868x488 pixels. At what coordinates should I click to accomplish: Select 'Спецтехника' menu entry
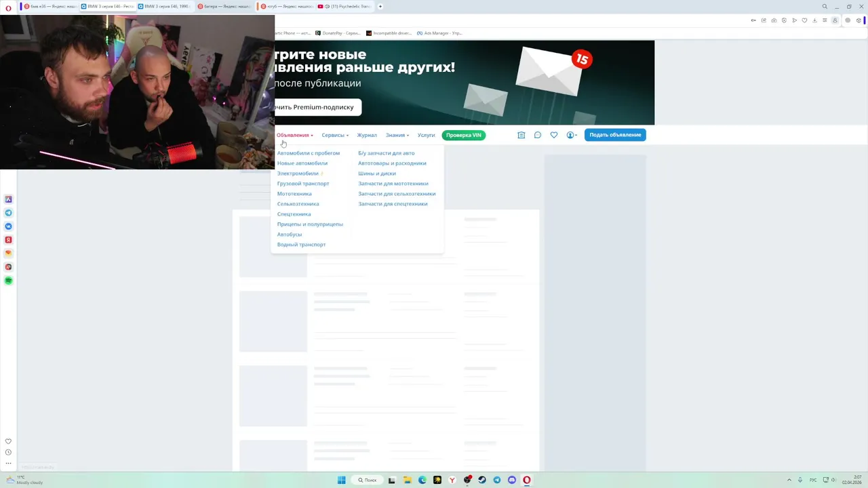coord(294,214)
